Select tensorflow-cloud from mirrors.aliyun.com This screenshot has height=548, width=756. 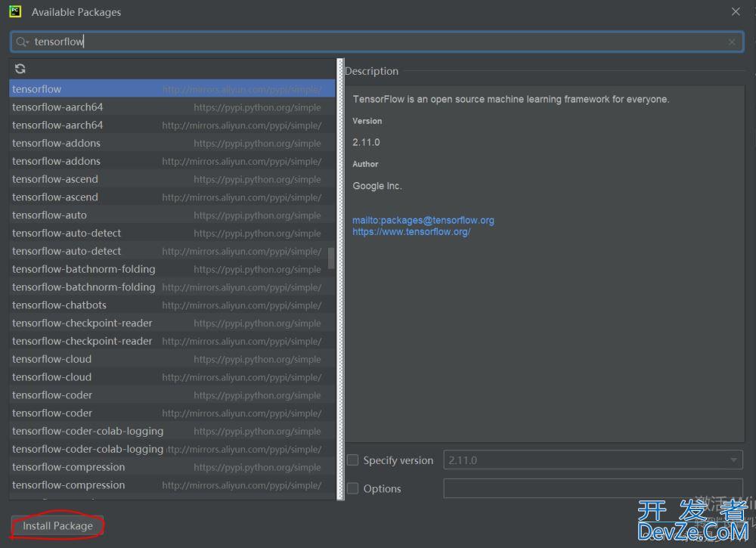coord(172,377)
